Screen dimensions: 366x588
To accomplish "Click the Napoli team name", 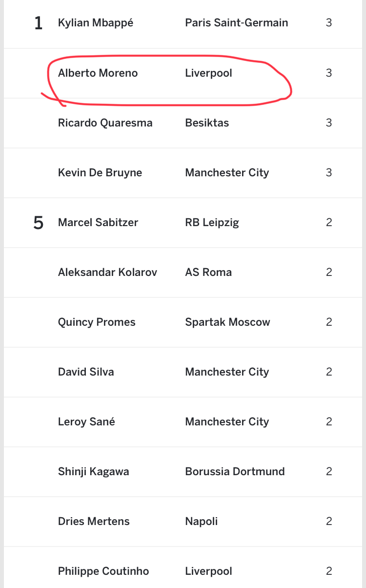I will (201, 522).
